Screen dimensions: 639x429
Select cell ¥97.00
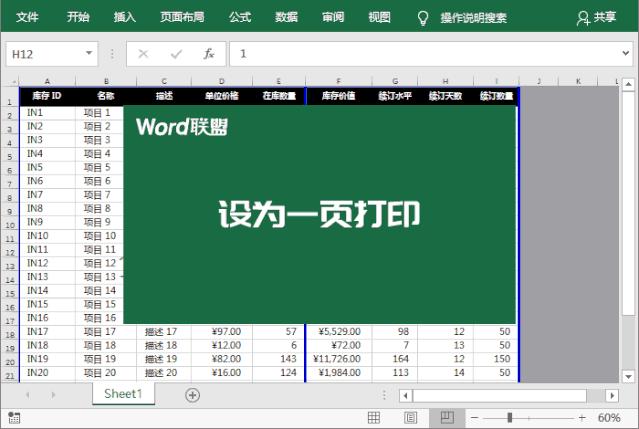222,332
